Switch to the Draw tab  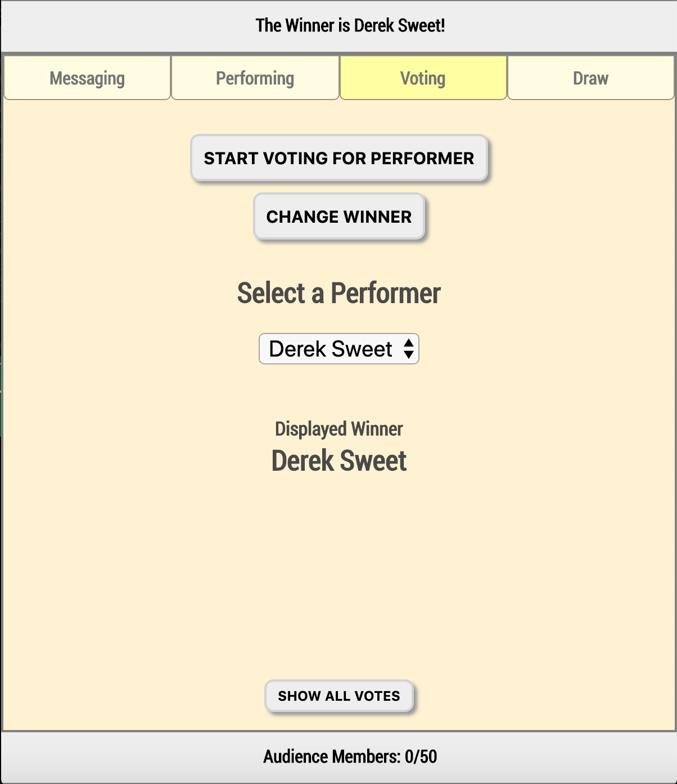pyautogui.click(x=590, y=78)
